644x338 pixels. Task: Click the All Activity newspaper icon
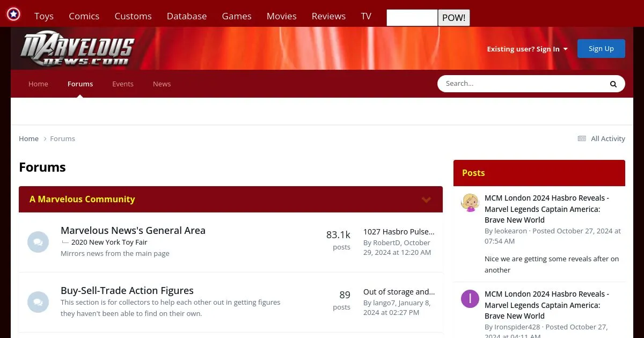click(x=581, y=138)
